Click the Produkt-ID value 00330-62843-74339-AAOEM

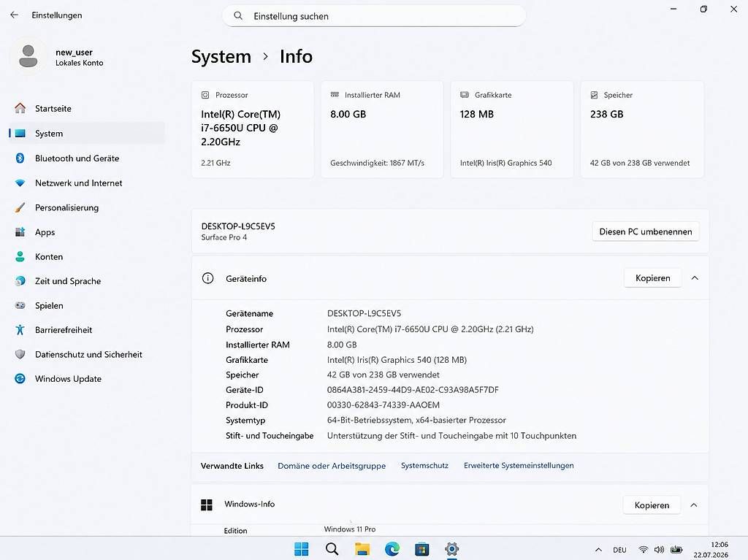point(383,405)
